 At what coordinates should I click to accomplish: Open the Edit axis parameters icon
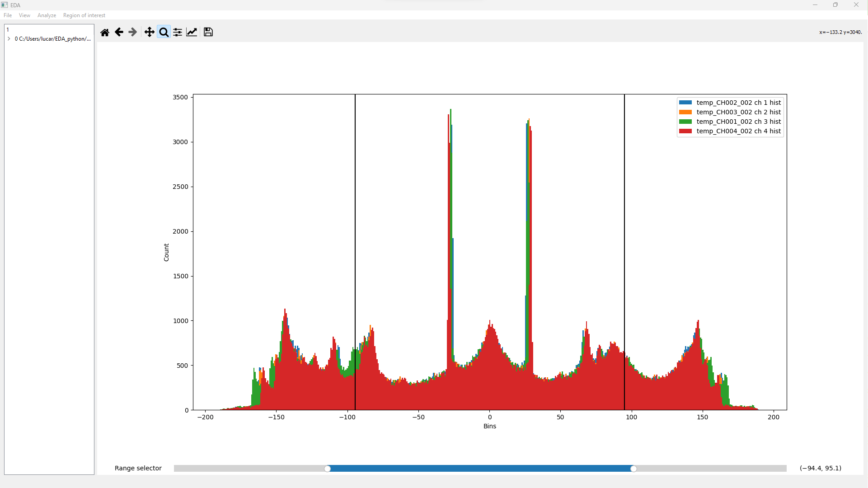(x=192, y=32)
